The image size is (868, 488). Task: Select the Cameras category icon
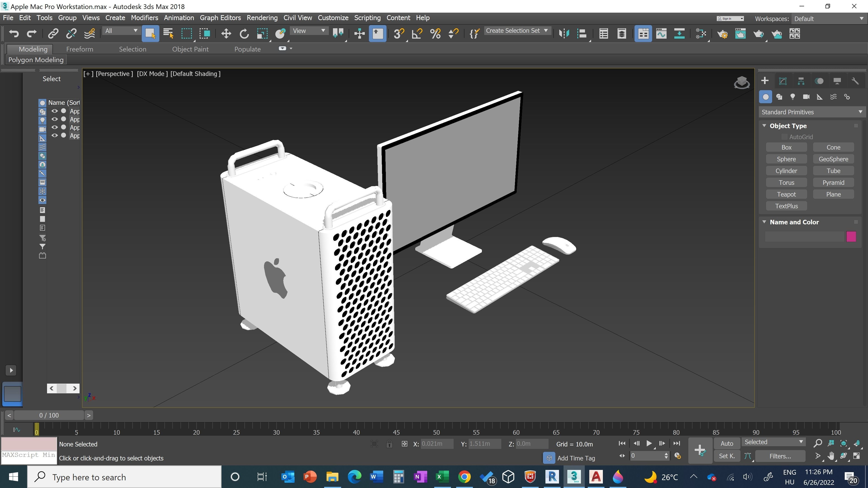point(806,97)
